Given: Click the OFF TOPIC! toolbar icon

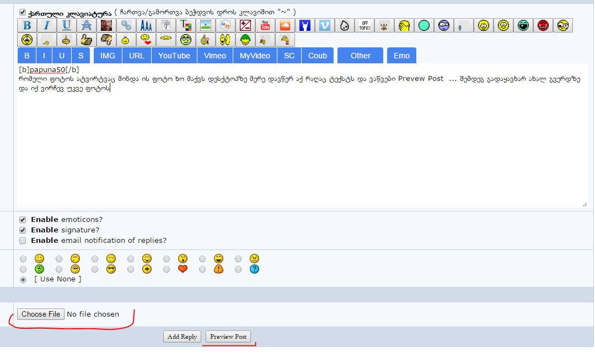Looking at the screenshot, I should pos(364,25).
